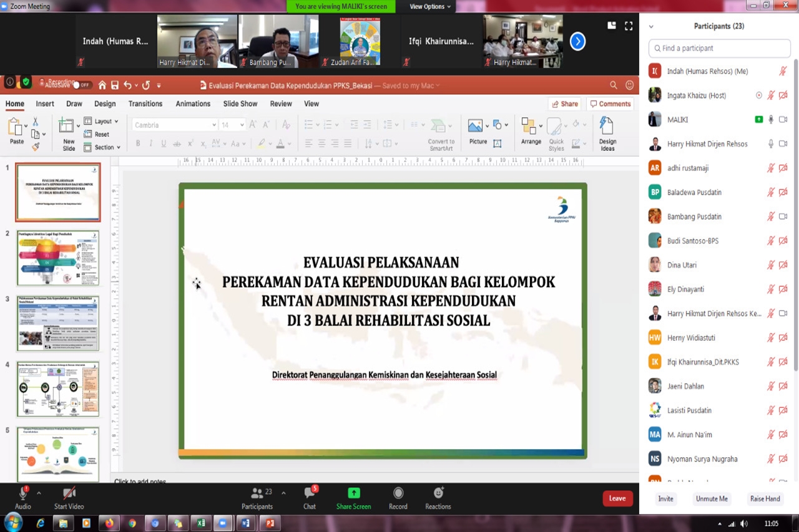Click the search magnifier in PowerPoint title bar
799x532 pixels.
[614, 85]
